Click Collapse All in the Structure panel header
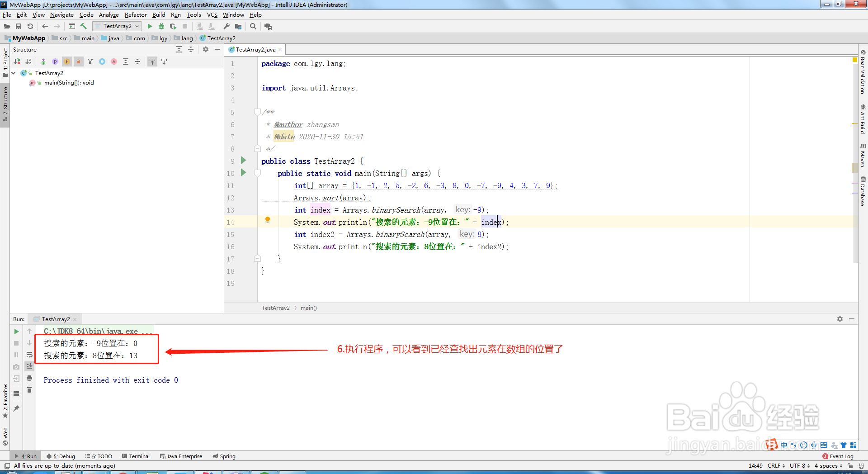868x474 pixels. 191,49
